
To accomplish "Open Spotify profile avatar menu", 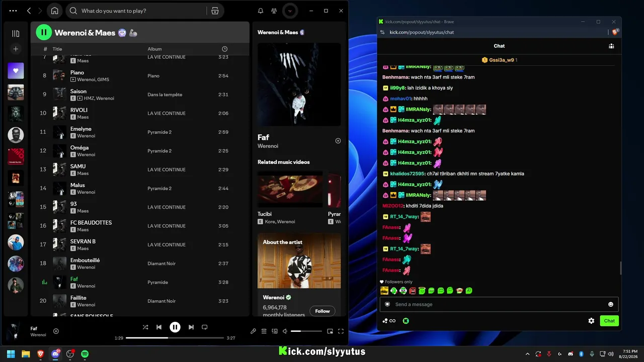I will (x=290, y=11).
